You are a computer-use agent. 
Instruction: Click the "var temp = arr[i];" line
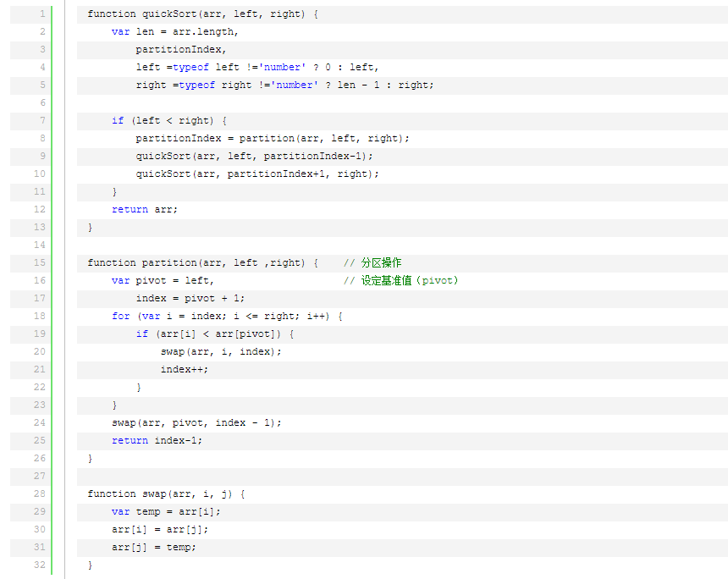click(166, 512)
